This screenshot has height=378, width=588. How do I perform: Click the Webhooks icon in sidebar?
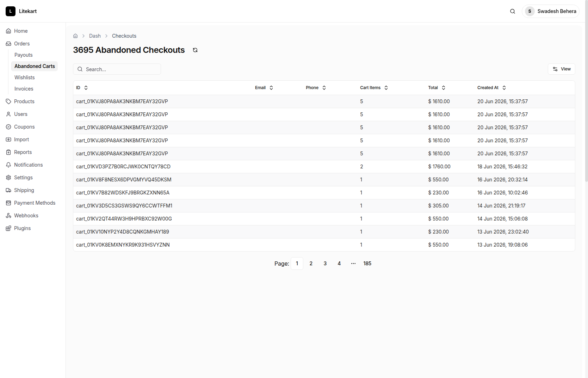[x=8, y=216]
